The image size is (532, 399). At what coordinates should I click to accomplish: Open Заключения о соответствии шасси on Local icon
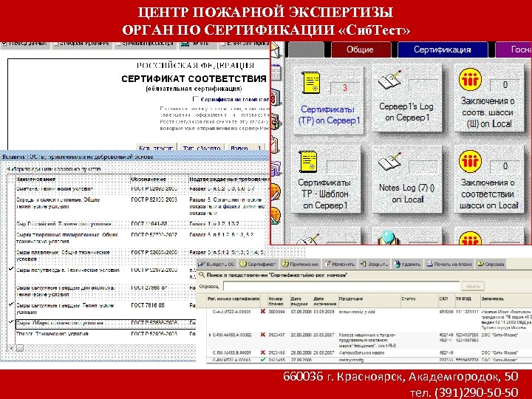click(x=470, y=162)
